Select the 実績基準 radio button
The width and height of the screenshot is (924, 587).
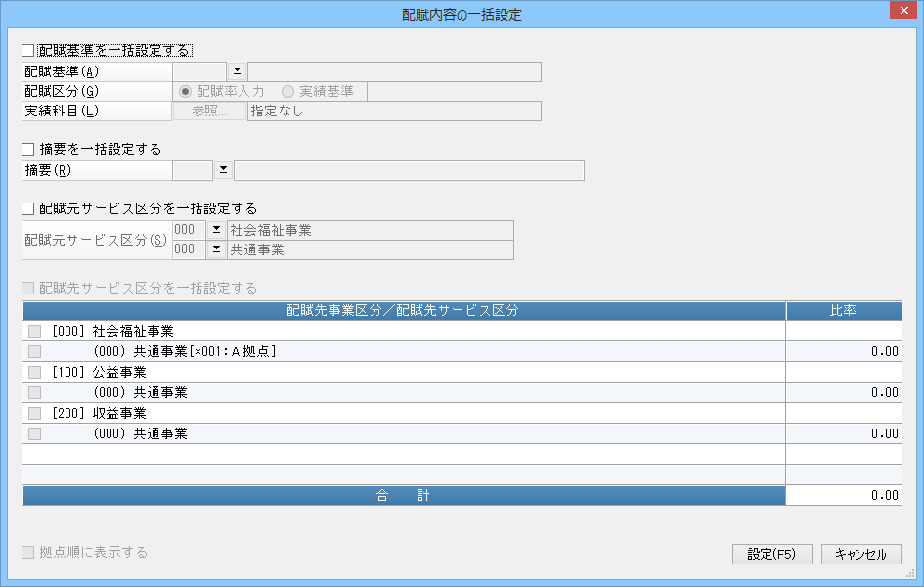tap(287, 91)
